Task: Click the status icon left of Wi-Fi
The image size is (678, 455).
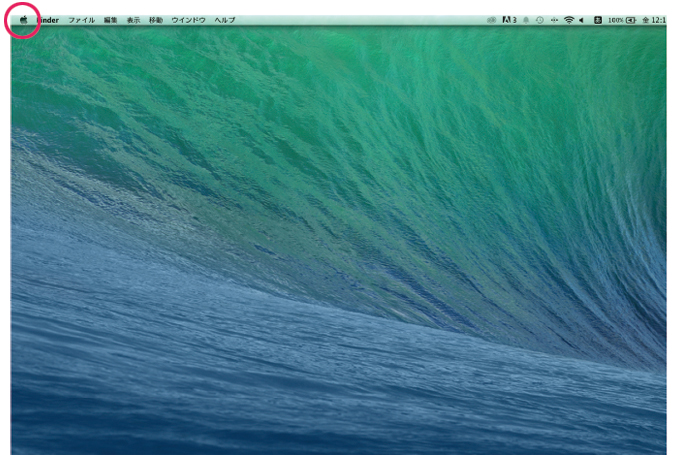Action: point(554,20)
